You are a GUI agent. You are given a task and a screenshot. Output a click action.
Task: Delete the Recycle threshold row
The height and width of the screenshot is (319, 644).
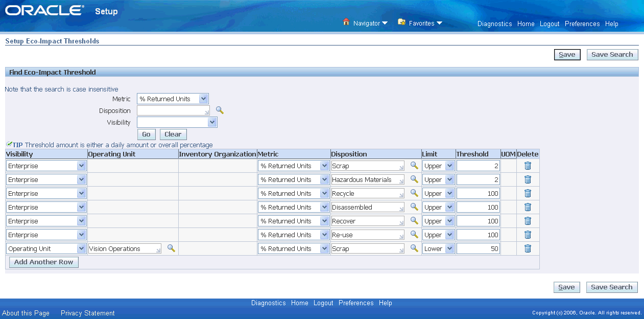[x=528, y=193]
